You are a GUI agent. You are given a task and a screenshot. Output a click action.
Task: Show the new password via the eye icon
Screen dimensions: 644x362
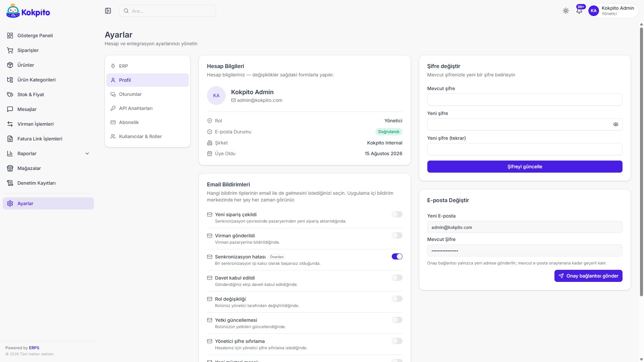pyautogui.click(x=616, y=124)
